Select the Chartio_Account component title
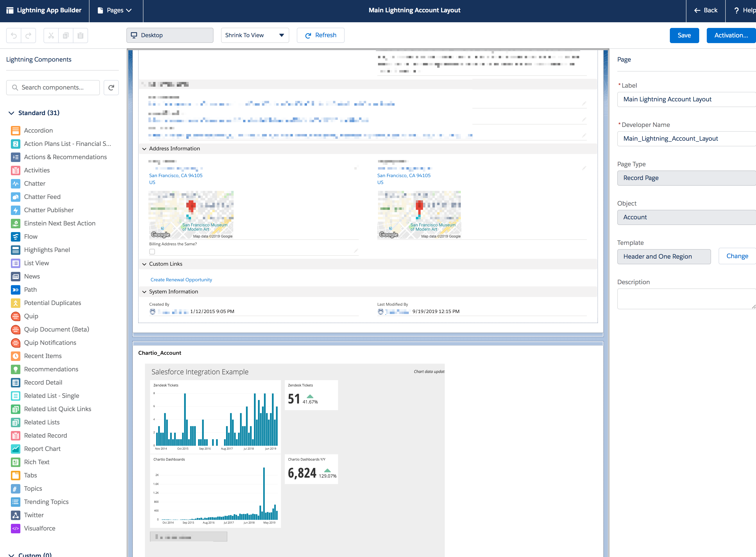Viewport: 756px width, 557px height. click(160, 353)
